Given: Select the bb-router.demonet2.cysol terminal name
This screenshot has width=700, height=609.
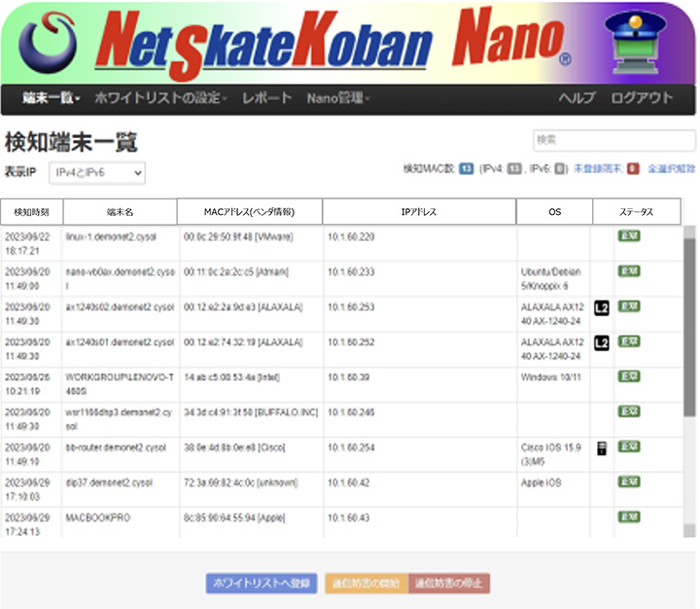Looking at the screenshot, I should 116,448.
